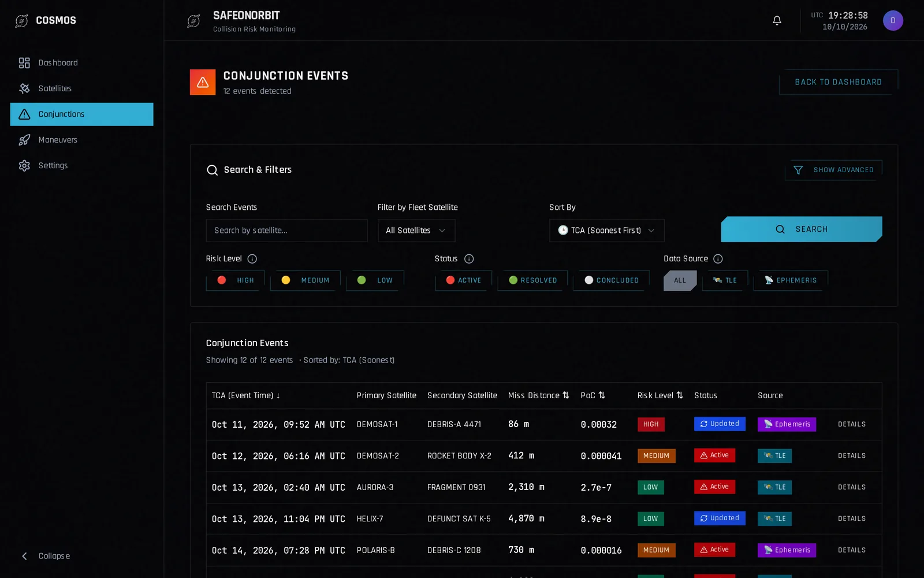Viewport: 924px width, 578px height.
Task: Click the Search by satellite input field
Action: (286, 231)
